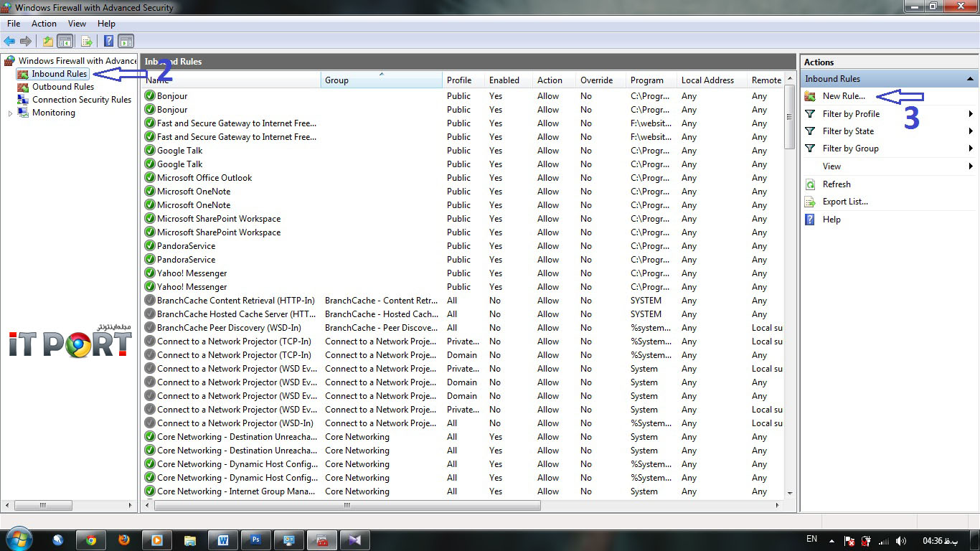Open Photoshop from the taskbar

click(x=255, y=540)
